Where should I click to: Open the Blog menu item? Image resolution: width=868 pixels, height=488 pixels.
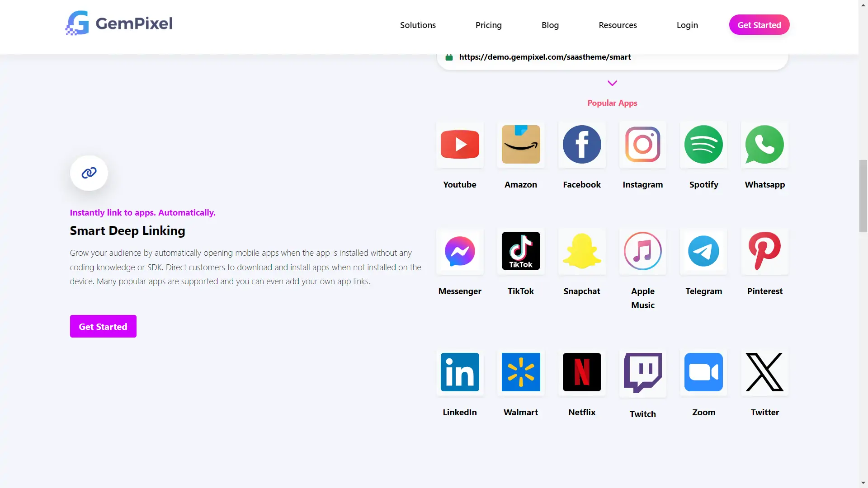point(550,25)
